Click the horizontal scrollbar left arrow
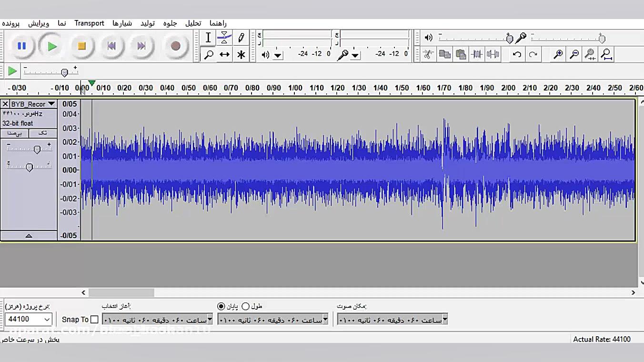The width and height of the screenshot is (644, 362). coord(83,292)
